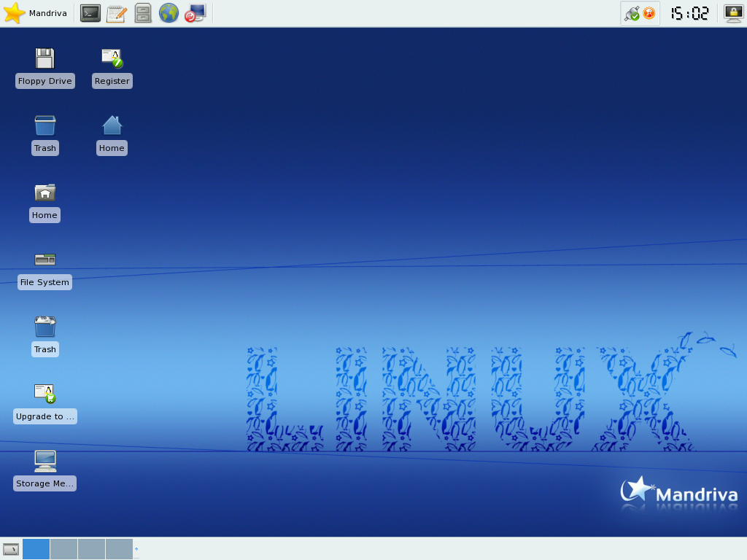
Task: Launch Register from the desktop
Action: click(112, 58)
